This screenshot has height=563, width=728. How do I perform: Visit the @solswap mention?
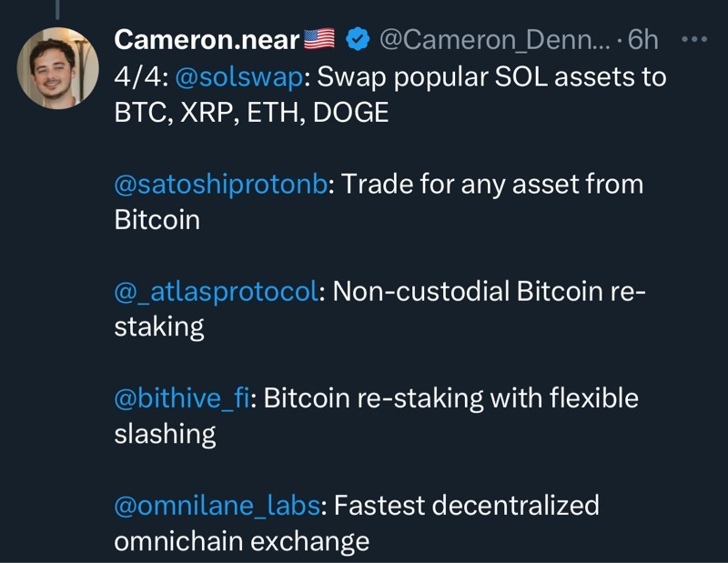pos(237,76)
